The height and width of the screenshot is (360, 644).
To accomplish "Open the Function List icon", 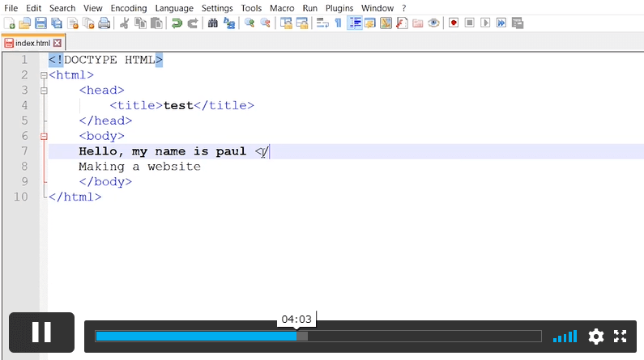I will [x=402, y=23].
